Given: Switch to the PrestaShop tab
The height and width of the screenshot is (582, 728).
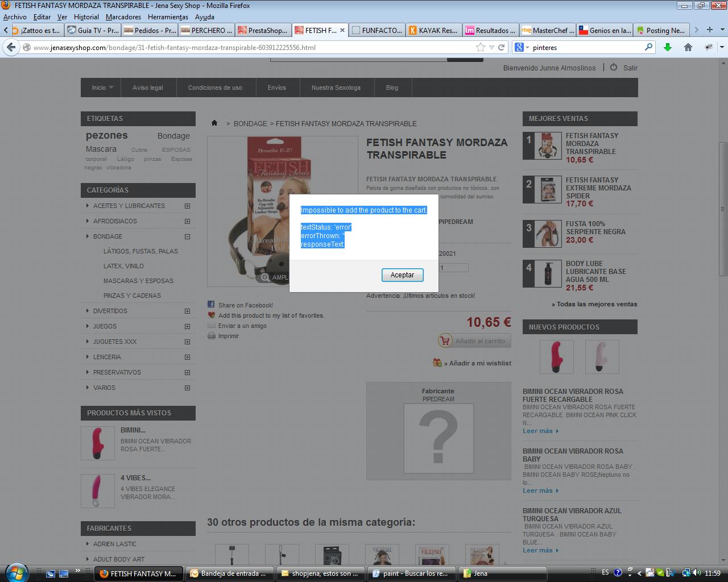Looking at the screenshot, I should 264,31.
